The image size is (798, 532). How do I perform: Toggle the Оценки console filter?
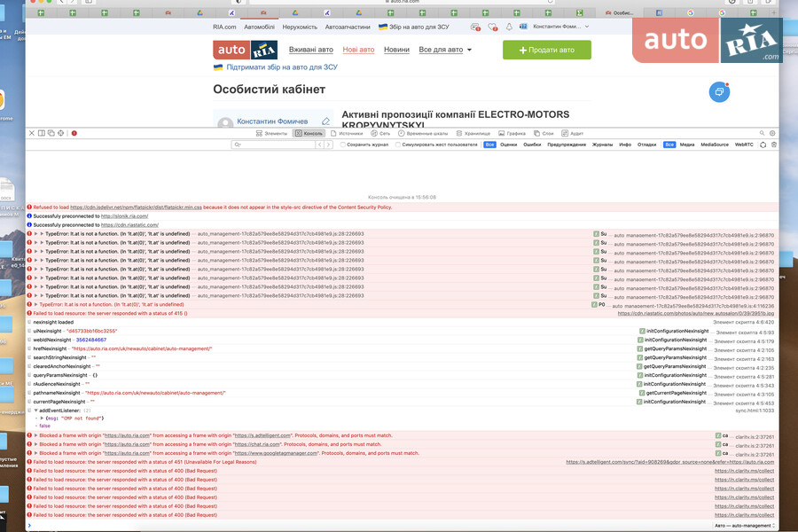pyautogui.click(x=508, y=145)
